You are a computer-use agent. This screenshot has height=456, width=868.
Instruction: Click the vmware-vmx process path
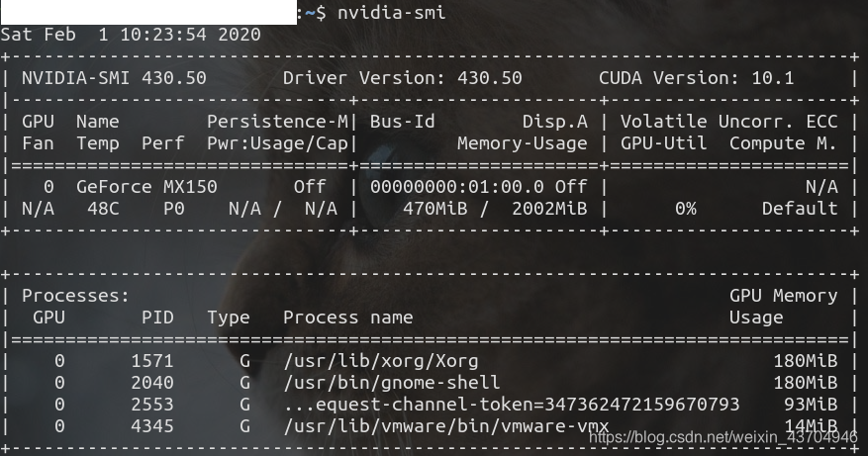(446, 426)
